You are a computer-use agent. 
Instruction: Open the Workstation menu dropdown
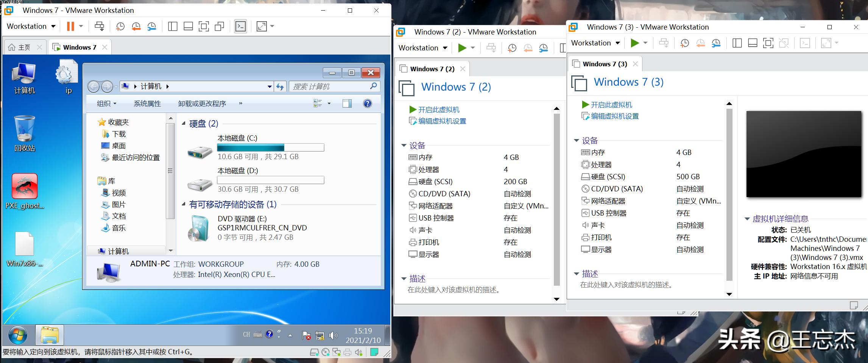(x=30, y=26)
